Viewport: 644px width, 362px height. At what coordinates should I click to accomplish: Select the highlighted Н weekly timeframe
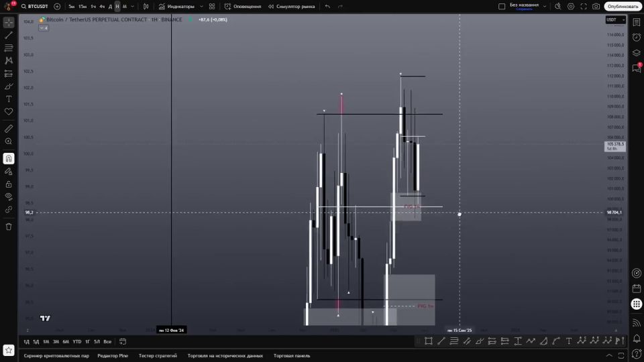(x=117, y=7)
